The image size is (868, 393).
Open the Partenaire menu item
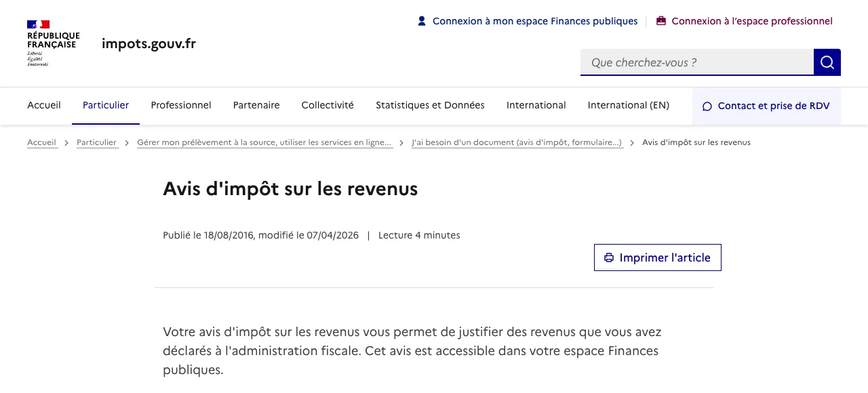click(256, 105)
